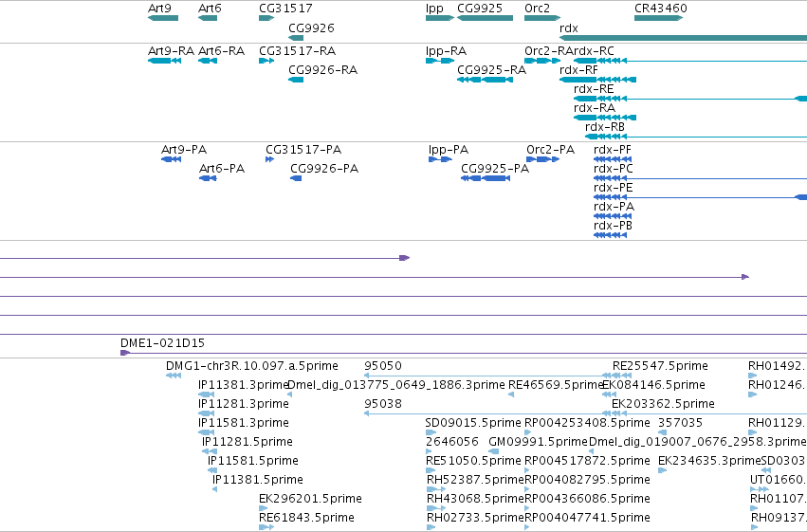
Task: Click the Art6-PA protein glyph
Action: pyautogui.click(x=208, y=178)
